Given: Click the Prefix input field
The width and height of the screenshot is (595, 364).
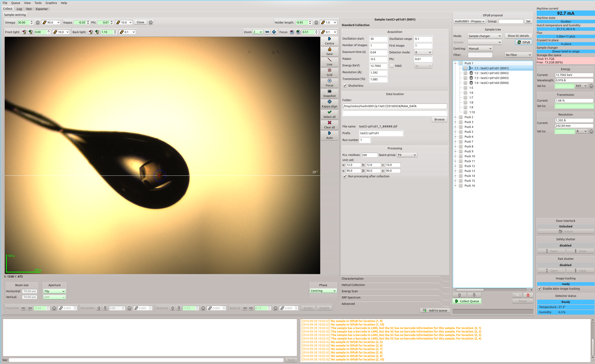Looking at the screenshot, I should [x=381, y=133].
